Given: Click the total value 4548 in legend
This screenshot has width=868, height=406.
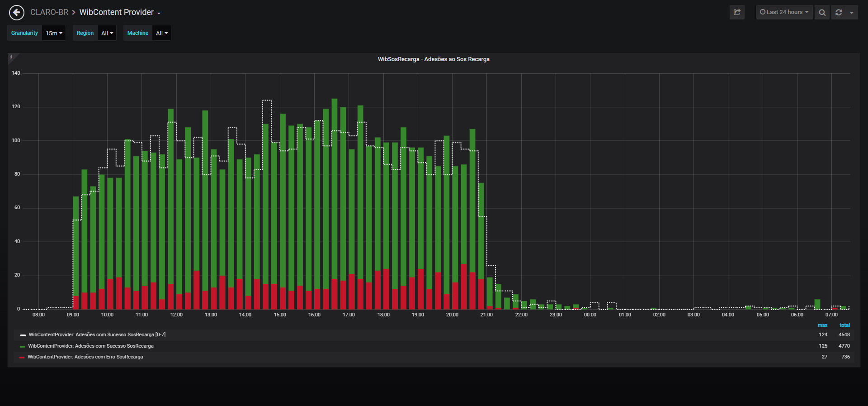Looking at the screenshot, I should (844, 335).
